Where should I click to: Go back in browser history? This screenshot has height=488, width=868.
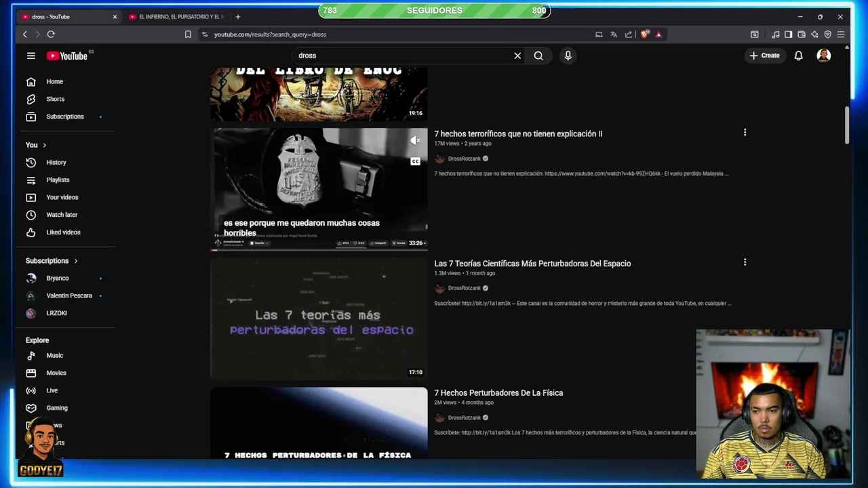(25, 34)
